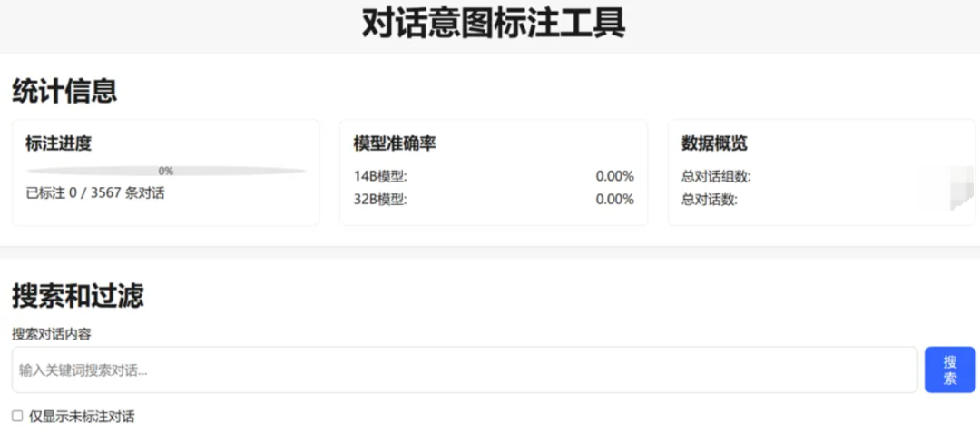This screenshot has height=434, width=980.
Task: Click the 14B模型 label
Action: tap(380, 176)
